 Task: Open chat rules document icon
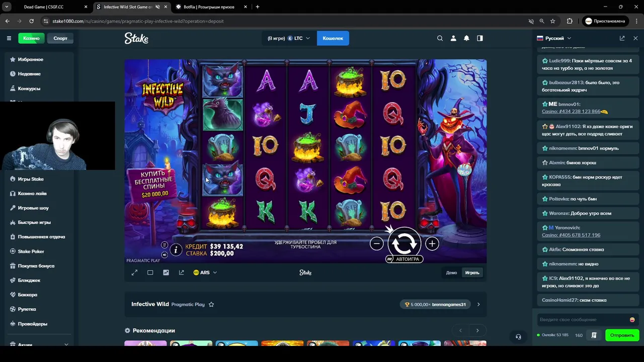click(594, 335)
